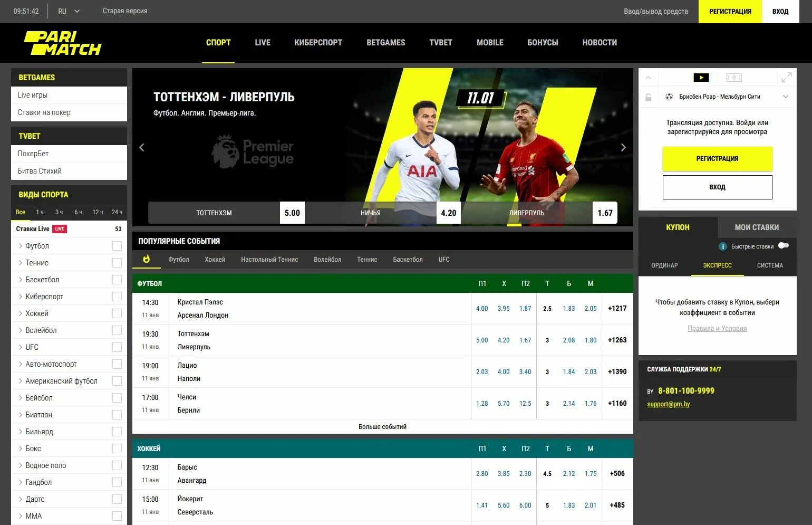Screen dimensions: 812x525
Task: Select Хоккей popular events tab
Action: point(215,260)
